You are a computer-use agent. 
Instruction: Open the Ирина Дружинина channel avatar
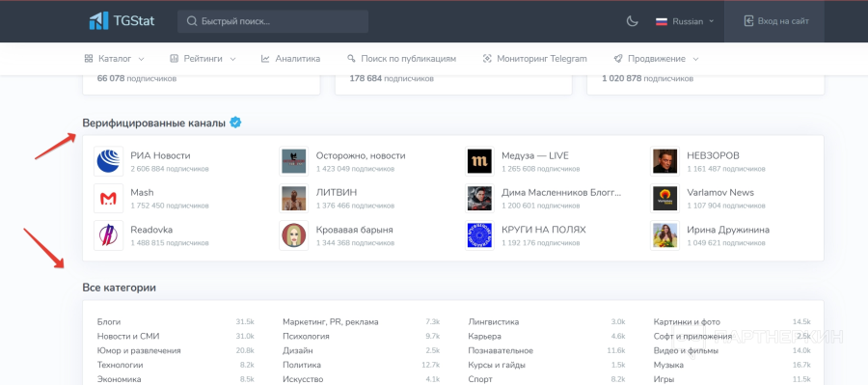(665, 235)
